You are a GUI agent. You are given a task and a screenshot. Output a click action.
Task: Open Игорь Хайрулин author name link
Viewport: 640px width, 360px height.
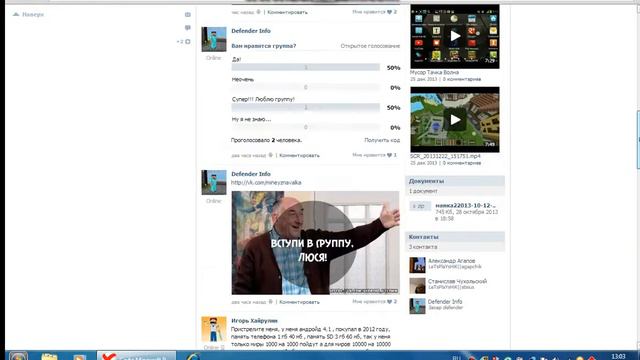pyautogui.click(x=254, y=321)
